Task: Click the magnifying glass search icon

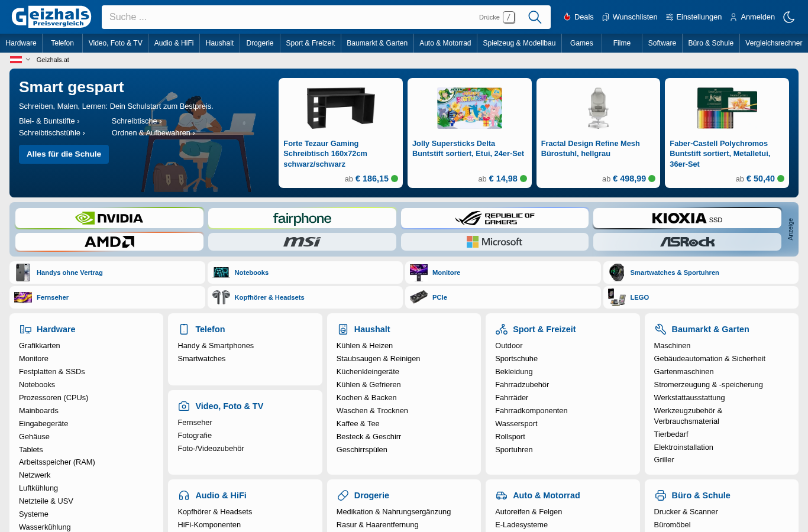Action: coord(535,17)
